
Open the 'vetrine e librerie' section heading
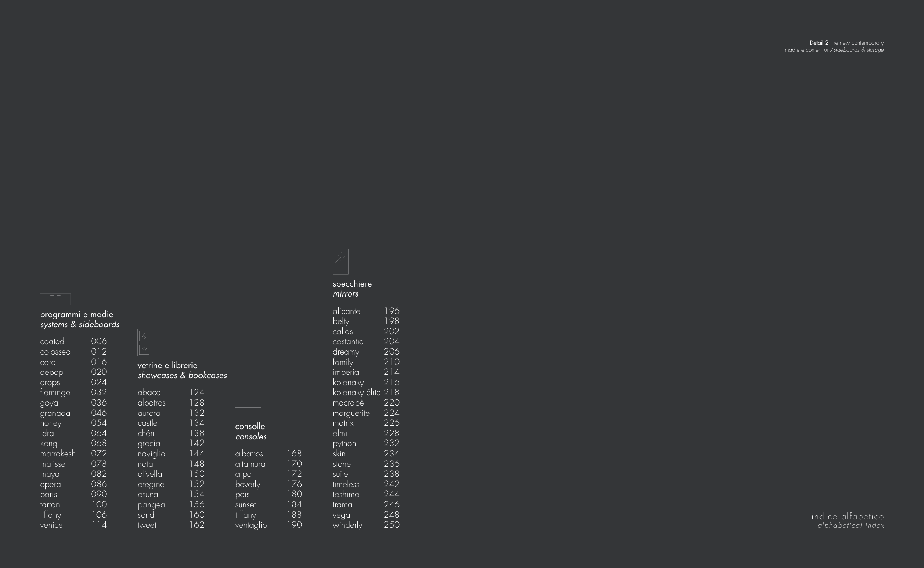tap(167, 365)
